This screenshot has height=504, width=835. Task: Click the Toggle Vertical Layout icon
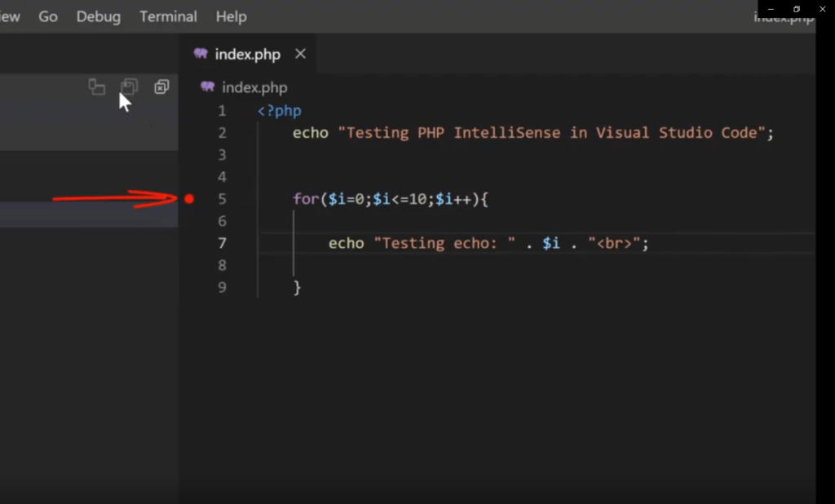pyautogui.click(x=97, y=86)
